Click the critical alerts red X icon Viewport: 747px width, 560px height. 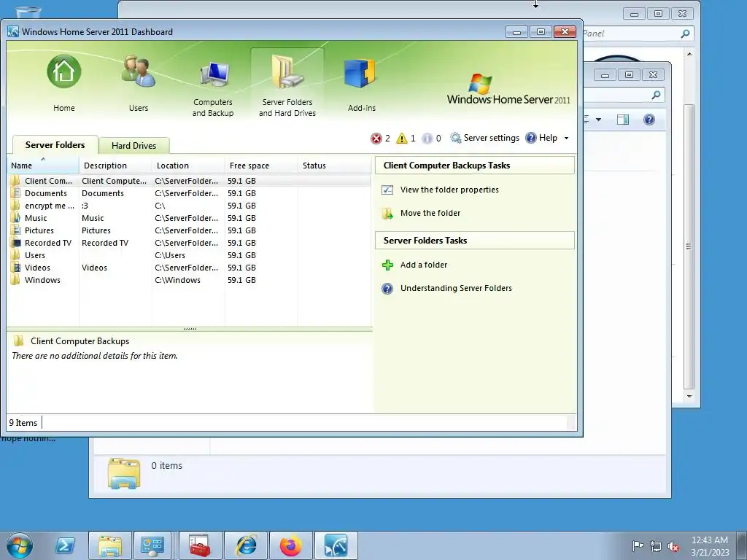[x=376, y=138]
